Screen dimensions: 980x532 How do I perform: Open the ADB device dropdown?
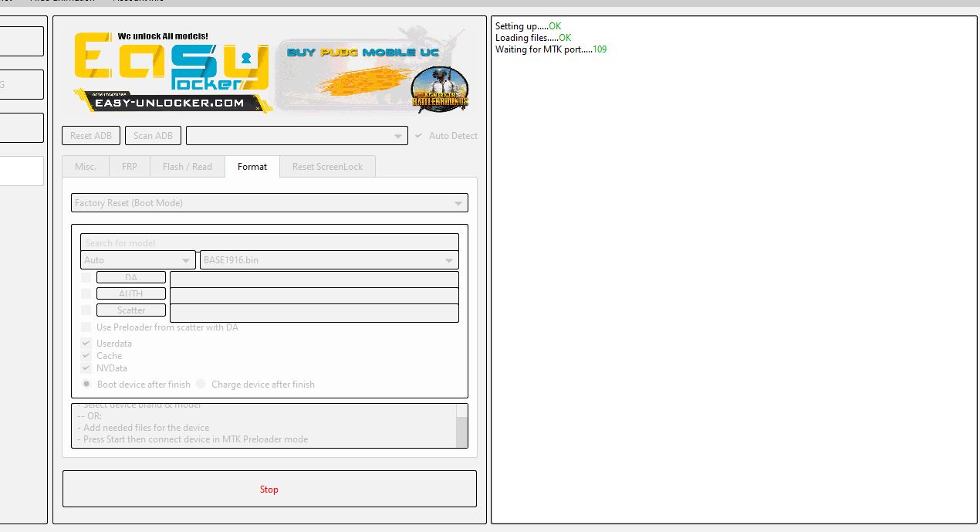(297, 136)
